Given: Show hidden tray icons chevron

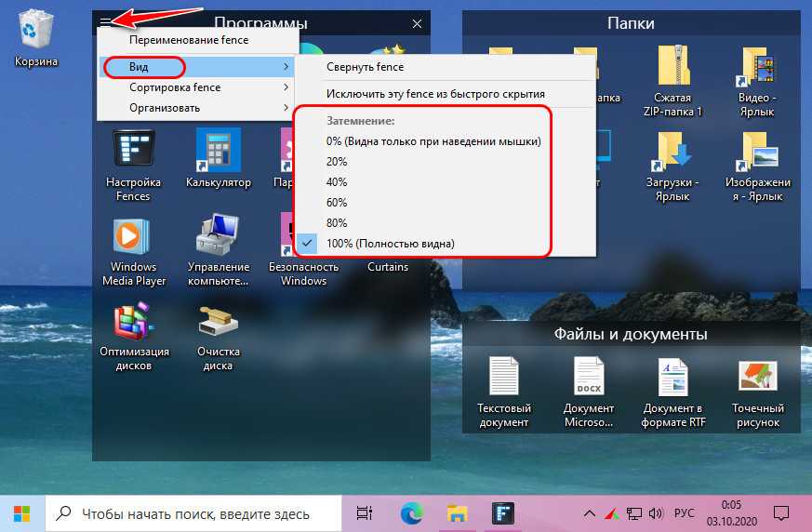Looking at the screenshot, I should tap(589, 513).
